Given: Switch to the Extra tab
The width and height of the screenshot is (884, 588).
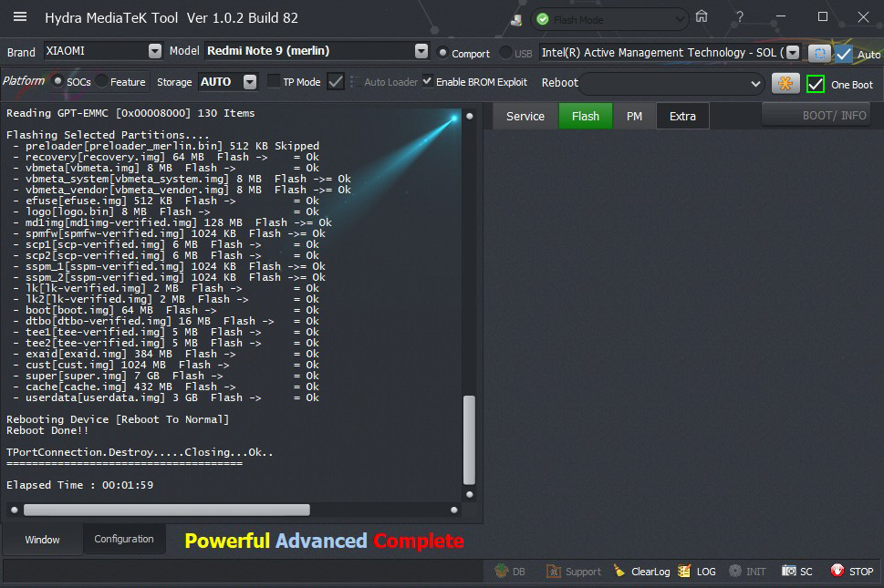Looking at the screenshot, I should [682, 116].
